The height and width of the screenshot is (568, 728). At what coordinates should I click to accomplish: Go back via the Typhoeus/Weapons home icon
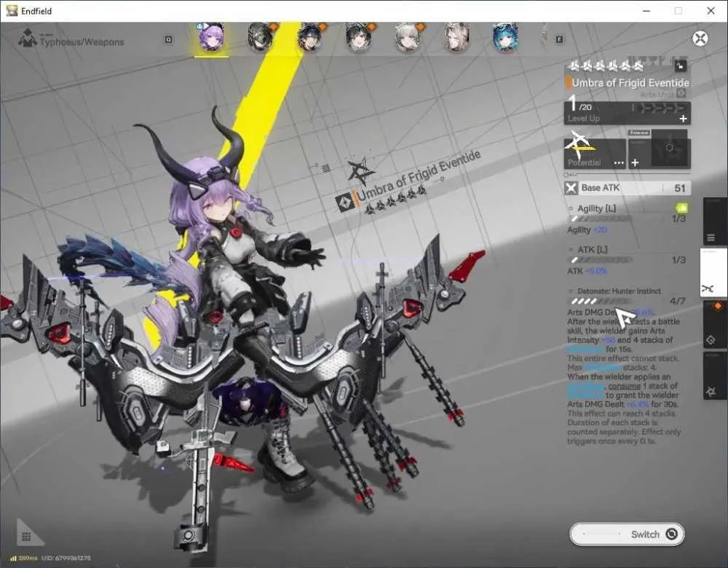tap(28, 39)
